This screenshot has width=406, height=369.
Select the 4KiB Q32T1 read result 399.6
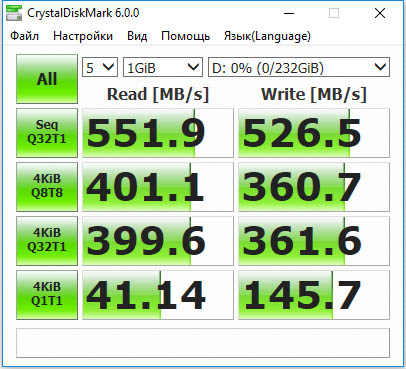[x=158, y=241]
